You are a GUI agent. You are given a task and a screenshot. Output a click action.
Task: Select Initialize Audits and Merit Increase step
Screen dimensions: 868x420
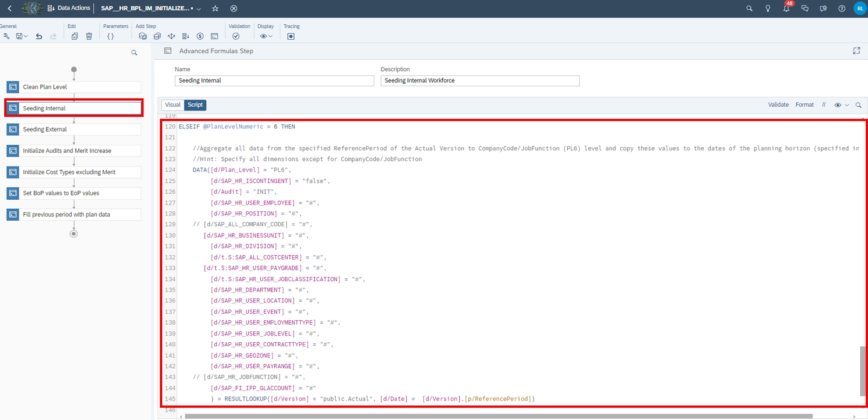(74, 151)
